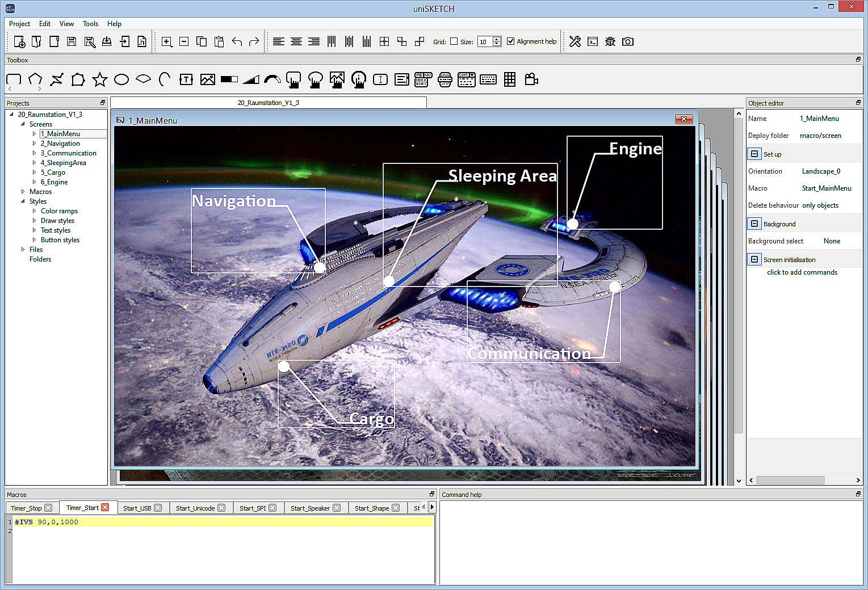The height and width of the screenshot is (590, 868).
Task: Click the redo arrow icon
Action: click(x=254, y=41)
